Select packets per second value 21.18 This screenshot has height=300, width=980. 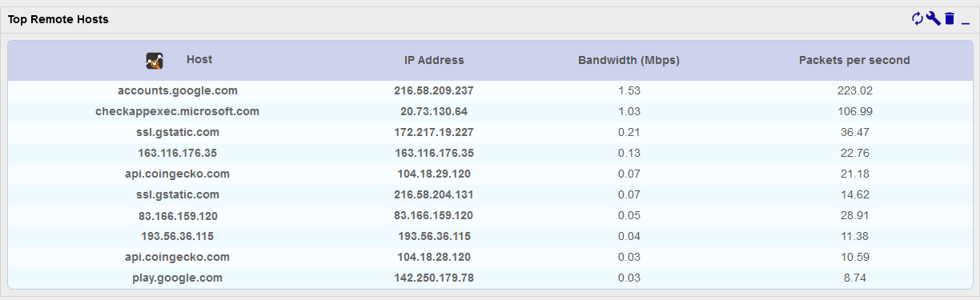click(x=854, y=174)
